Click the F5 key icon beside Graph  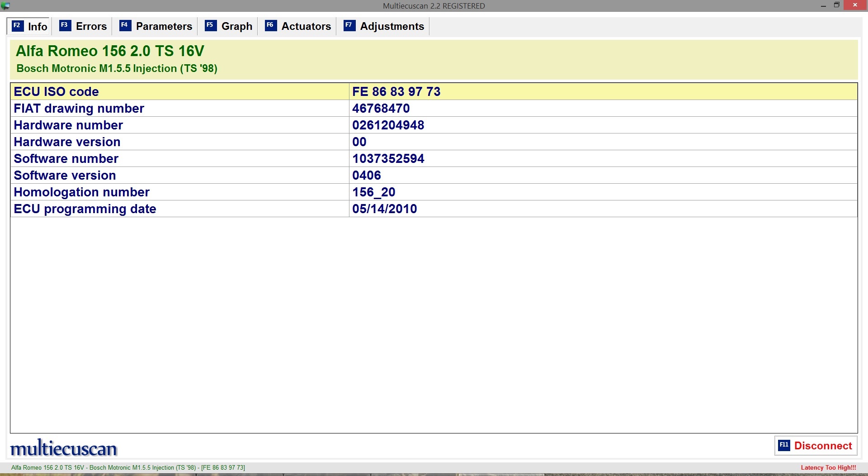(211, 26)
